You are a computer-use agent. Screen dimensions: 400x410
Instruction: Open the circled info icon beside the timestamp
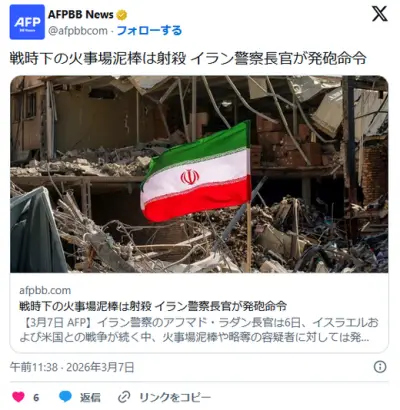coord(380,367)
